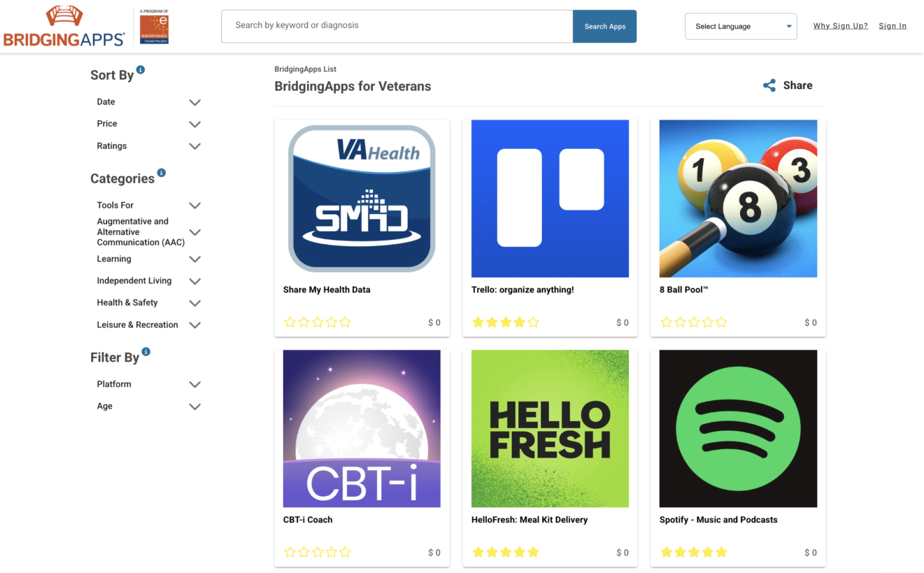Expand the Date sort option
The height and width of the screenshot is (573, 924).
(194, 102)
